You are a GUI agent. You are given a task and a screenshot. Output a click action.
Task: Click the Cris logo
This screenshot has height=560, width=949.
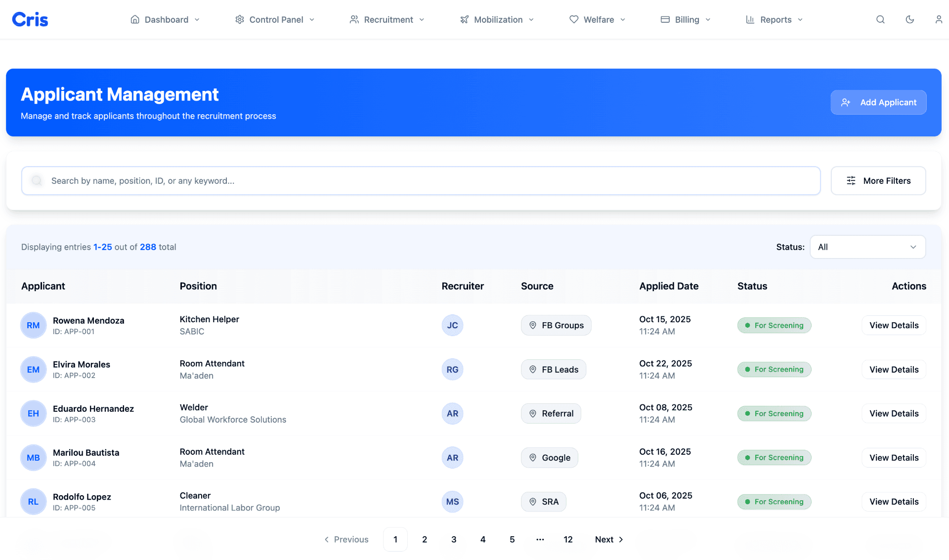[30, 19]
